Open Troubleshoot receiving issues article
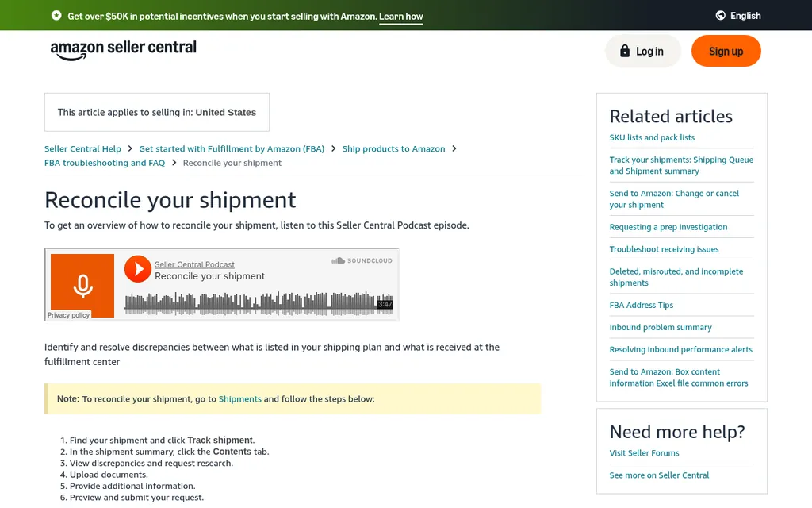The width and height of the screenshot is (812, 508). (664, 249)
